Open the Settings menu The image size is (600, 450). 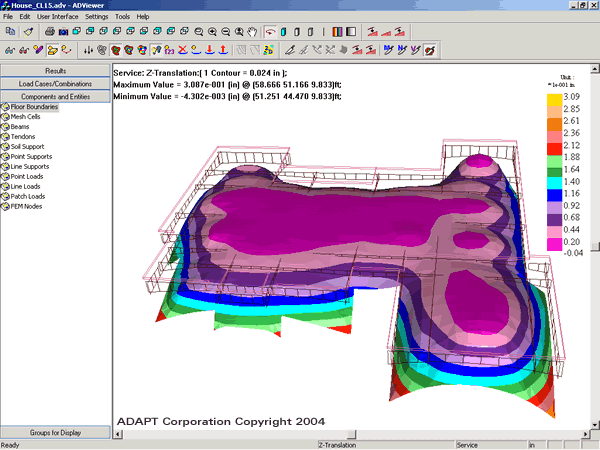[97, 17]
